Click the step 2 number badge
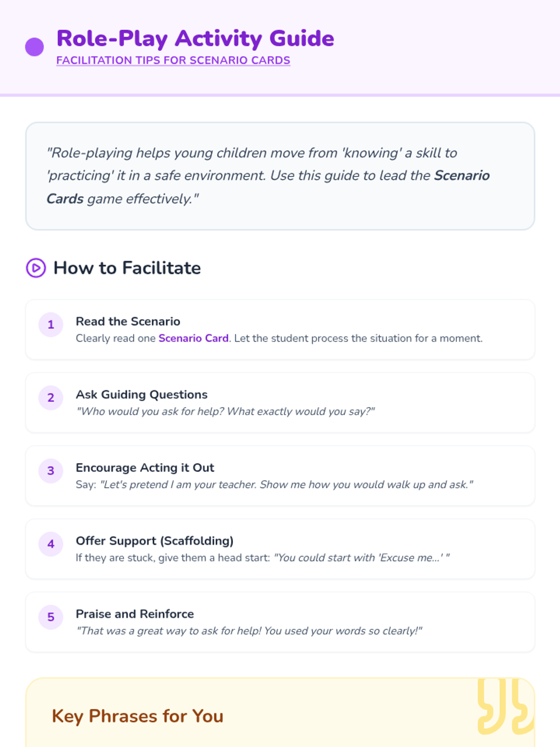The width and height of the screenshot is (560, 747). (x=51, y=398)
